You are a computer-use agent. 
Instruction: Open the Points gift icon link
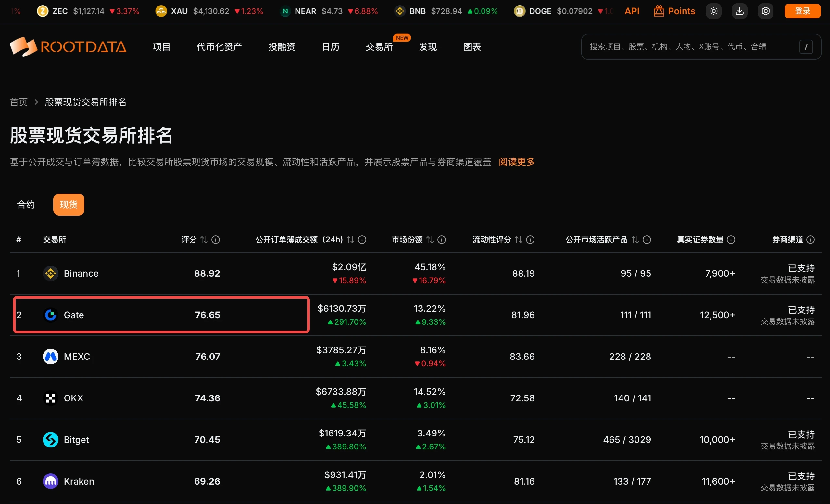tap(674, 11)
